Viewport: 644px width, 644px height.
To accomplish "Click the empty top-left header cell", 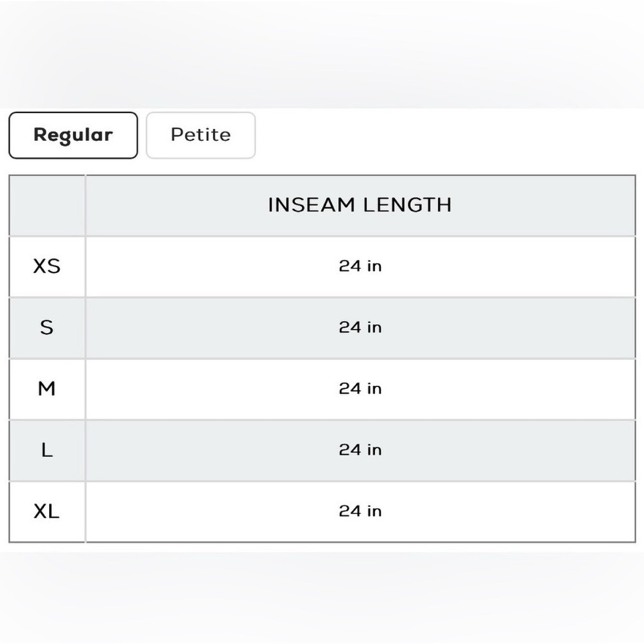I will (x=47, y=205).
